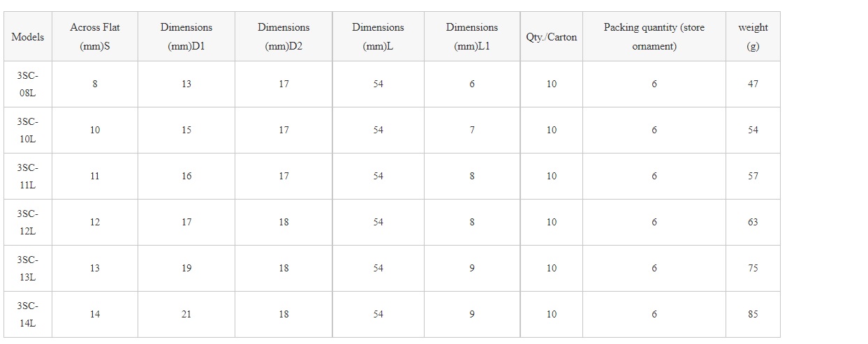The height and width of the screenshot is (344, 868).
Task: Click the D1 value 21 cell
Action: click(x=186, y=314)
